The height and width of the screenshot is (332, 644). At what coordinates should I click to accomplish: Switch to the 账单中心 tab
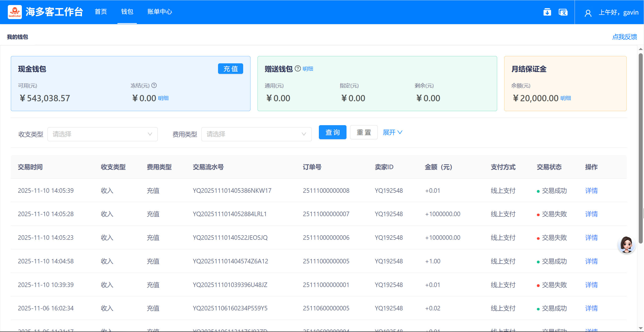point(160,12)
